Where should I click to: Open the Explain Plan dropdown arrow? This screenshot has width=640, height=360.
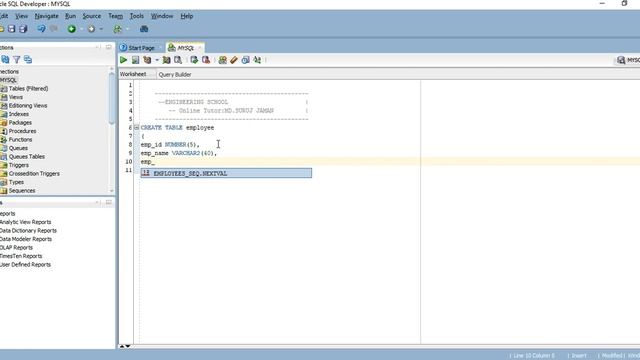(x=157, y=60)
